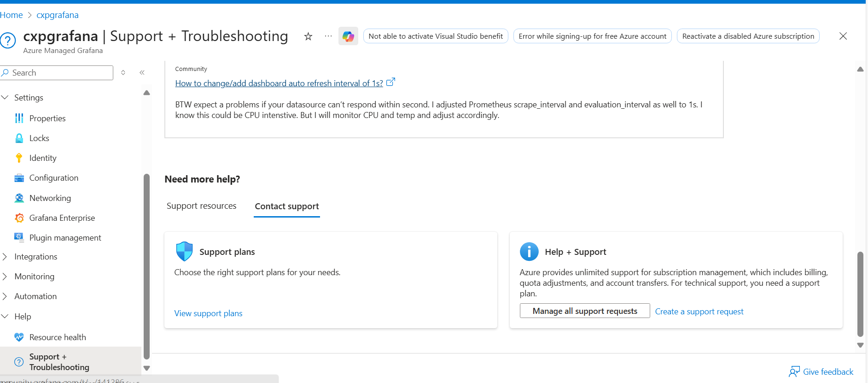Screen dimensions: 868x383
Task: Click the Plugin management icon
Action: [19, 237]
